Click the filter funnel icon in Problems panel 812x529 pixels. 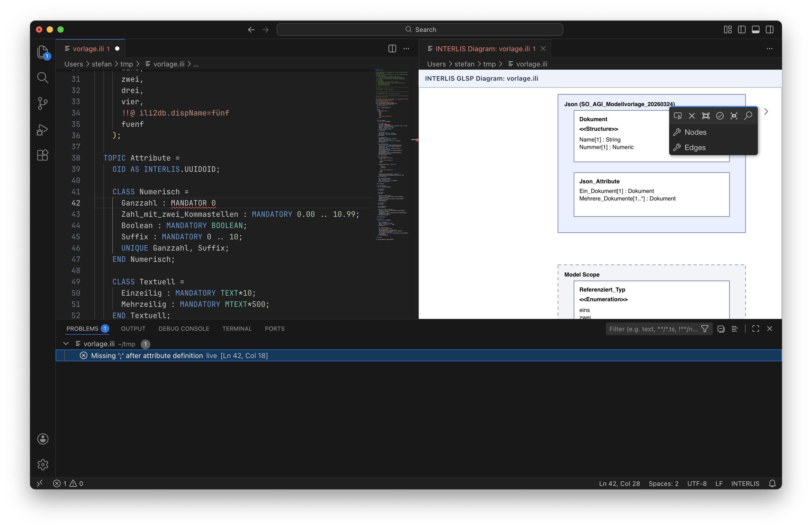pyautogui.click(x=705, y=329)
